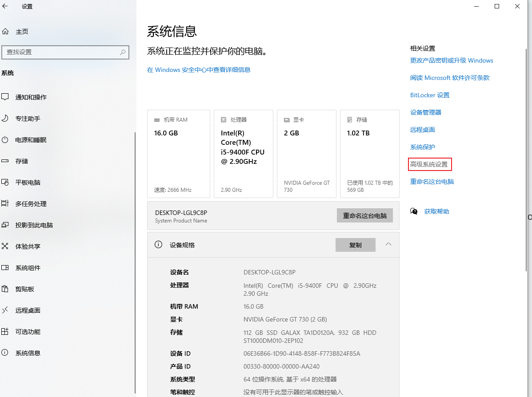Click the Home (主页) icon
This screenshot has width=532, height=397.
(5, 32)
